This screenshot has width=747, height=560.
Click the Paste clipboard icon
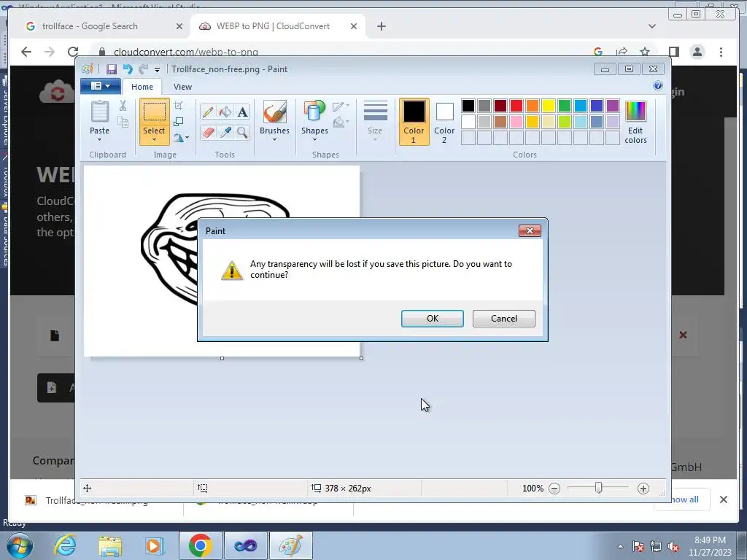pos(99,112)
